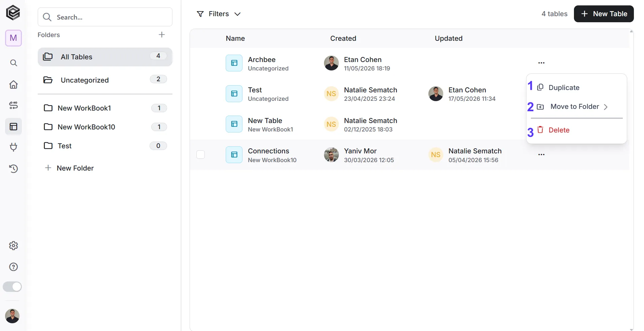Open the integrations plug icon

tap(13, 147)
